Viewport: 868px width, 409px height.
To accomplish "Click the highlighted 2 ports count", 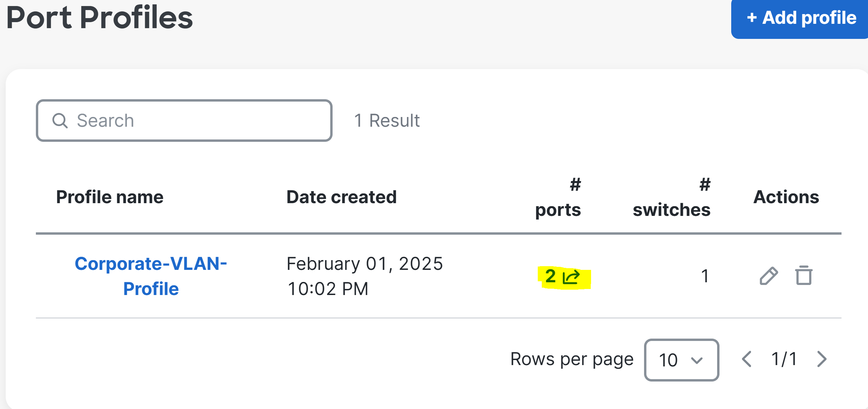I will point(550,276).
